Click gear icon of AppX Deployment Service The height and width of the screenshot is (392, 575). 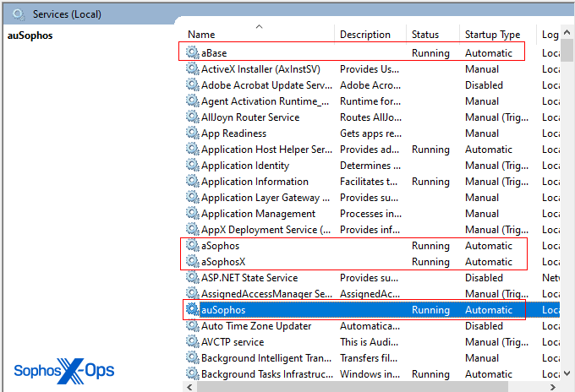click(193, 229)
